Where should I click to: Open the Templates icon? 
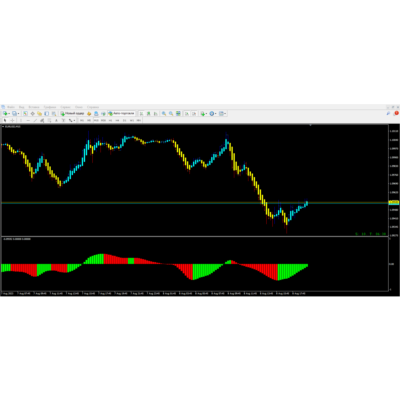click(221, 114)
